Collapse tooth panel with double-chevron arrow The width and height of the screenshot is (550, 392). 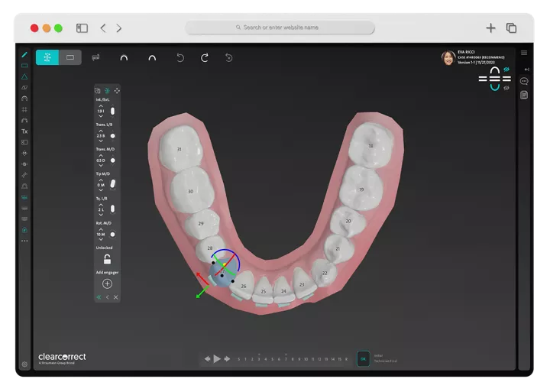click(x=98, y=297)
